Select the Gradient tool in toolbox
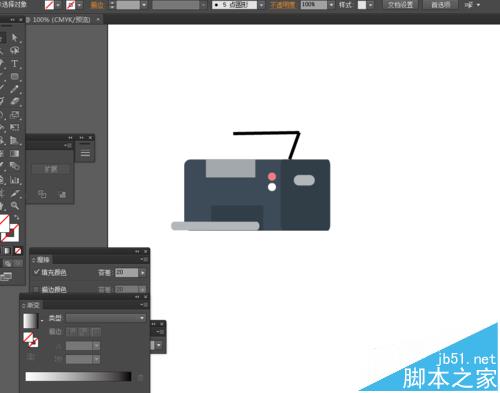Viewport: 500px width, 393px height. (x=15, y=153)
